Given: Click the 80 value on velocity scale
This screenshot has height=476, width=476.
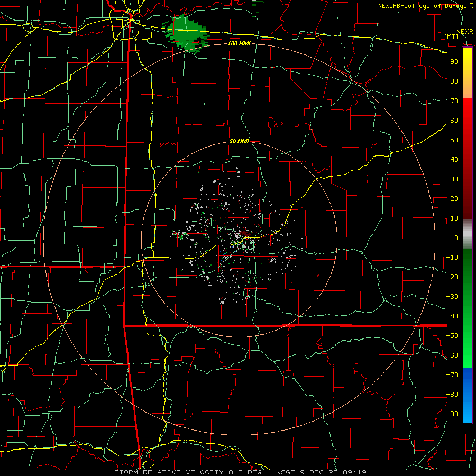Looking at the screenshot, I should 454,81.
